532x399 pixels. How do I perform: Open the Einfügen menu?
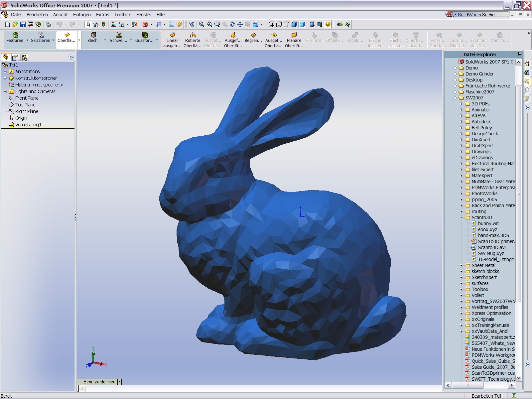tap(82, 15)
